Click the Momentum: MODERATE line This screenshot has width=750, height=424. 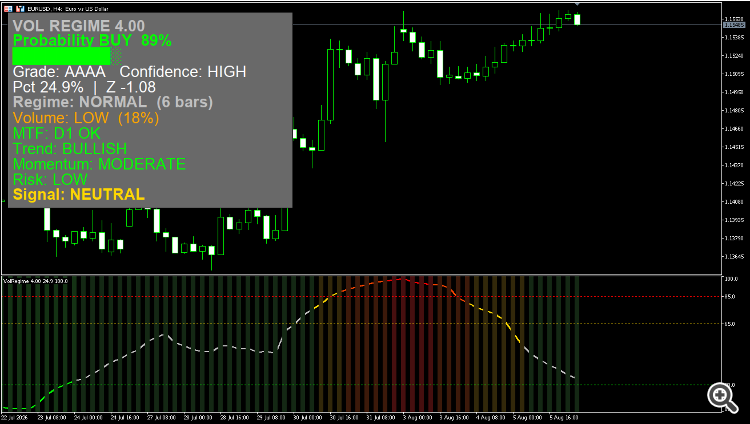(99, 164)
